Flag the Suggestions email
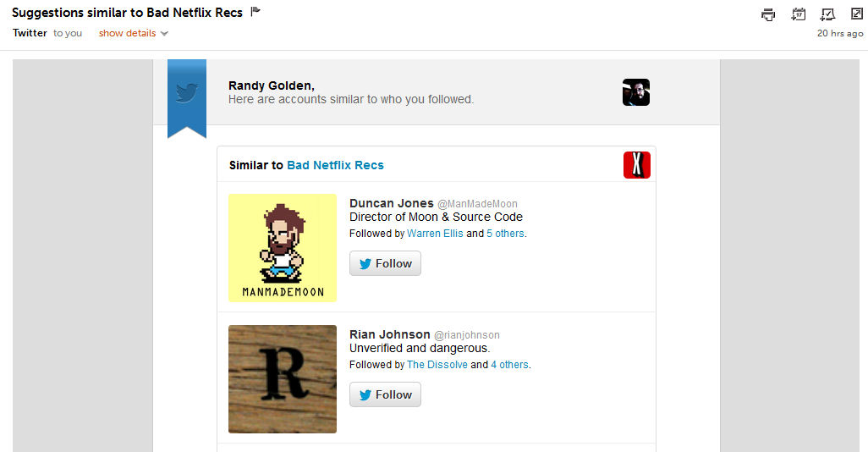Image resolution: width=868 pixels, height=452 pixels. [x=256, y=12]
